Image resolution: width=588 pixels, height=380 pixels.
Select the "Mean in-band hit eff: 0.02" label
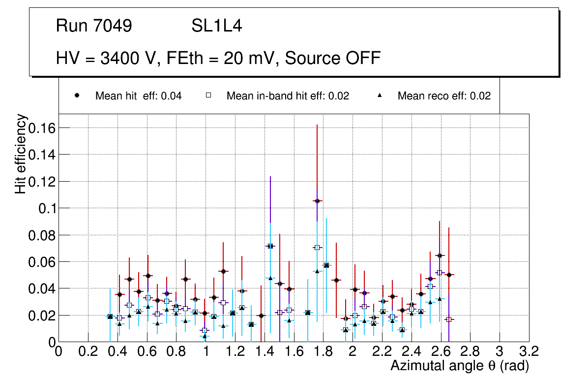288,96
